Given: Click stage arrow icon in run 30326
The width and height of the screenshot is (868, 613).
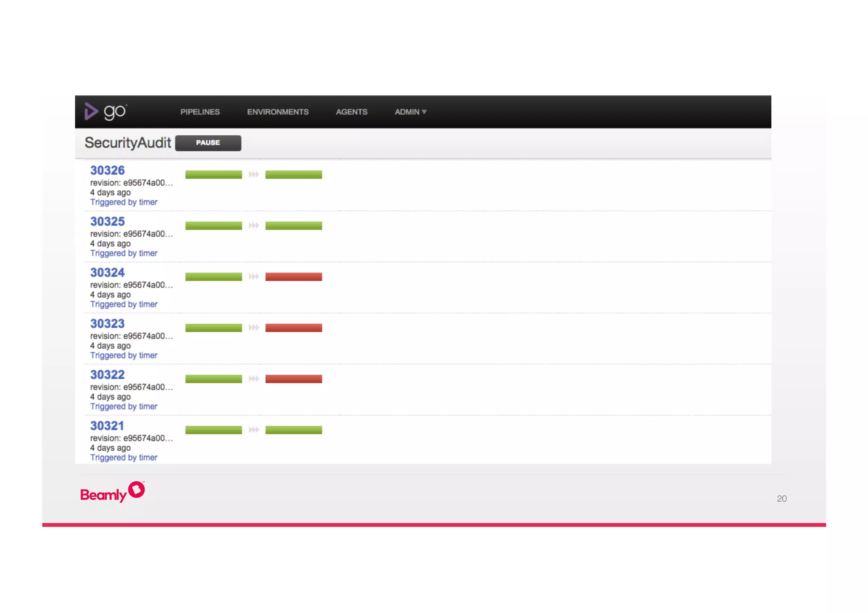Looking at the screenshot, I should [x=253, y=175].
